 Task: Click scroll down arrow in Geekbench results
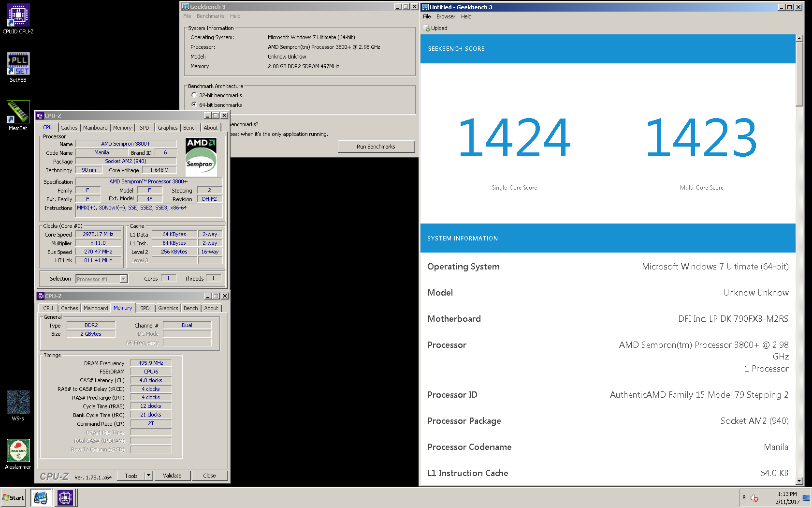[x=799, y=481]
